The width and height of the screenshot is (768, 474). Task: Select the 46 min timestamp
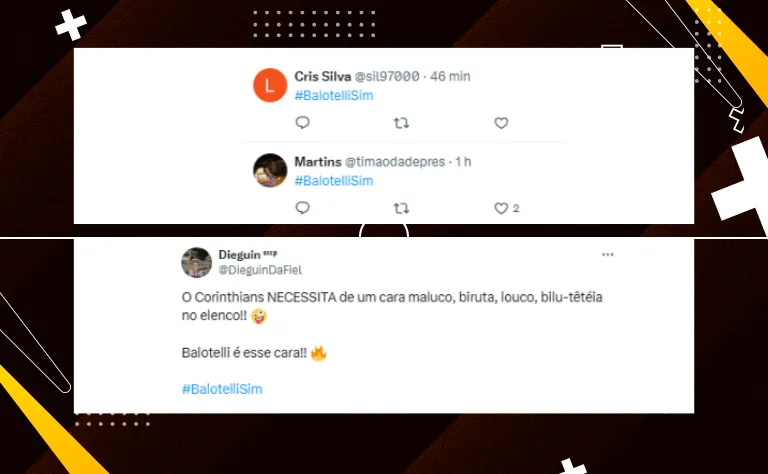(450, 76)
